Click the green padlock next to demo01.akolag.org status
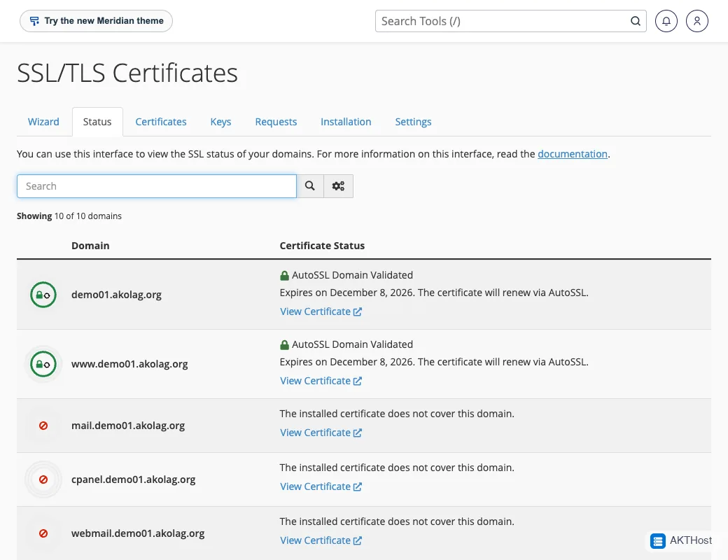 285,275
